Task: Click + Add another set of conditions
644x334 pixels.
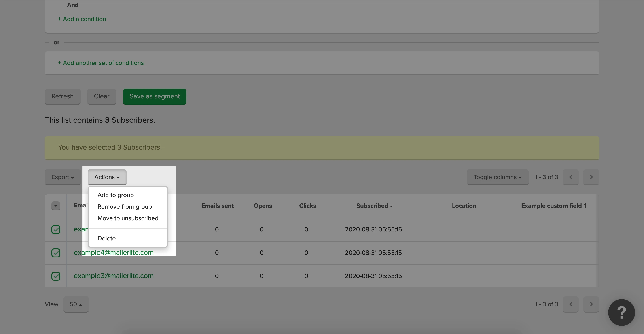Action: click(101, 63)
